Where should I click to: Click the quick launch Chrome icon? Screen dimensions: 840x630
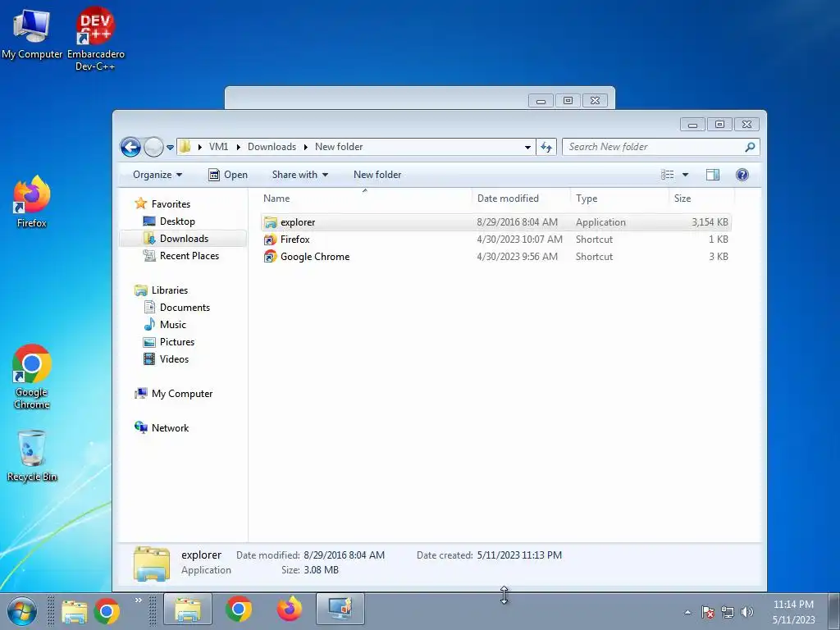(107, 612)
